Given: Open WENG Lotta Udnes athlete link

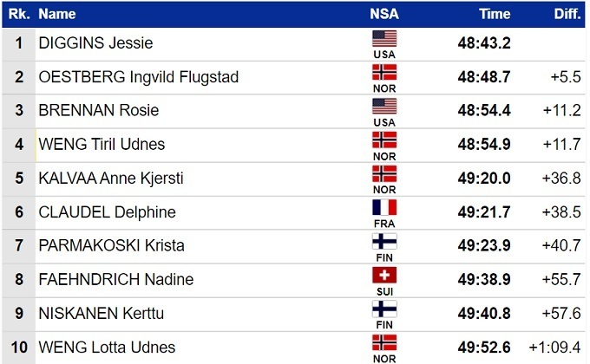Looking at the screenshot, I should tap(107, 348).
